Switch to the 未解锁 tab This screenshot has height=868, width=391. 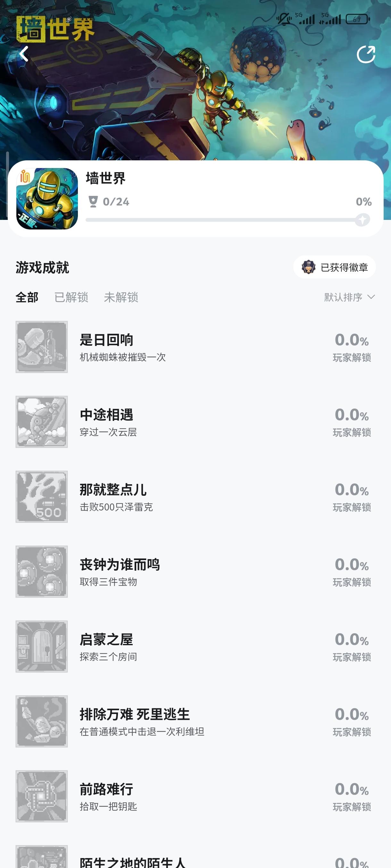(x=121, y=297)
